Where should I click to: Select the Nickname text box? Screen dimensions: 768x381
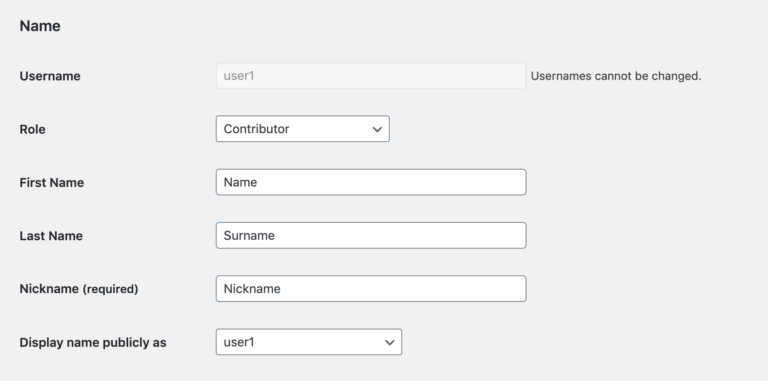[x=371, y=288]
